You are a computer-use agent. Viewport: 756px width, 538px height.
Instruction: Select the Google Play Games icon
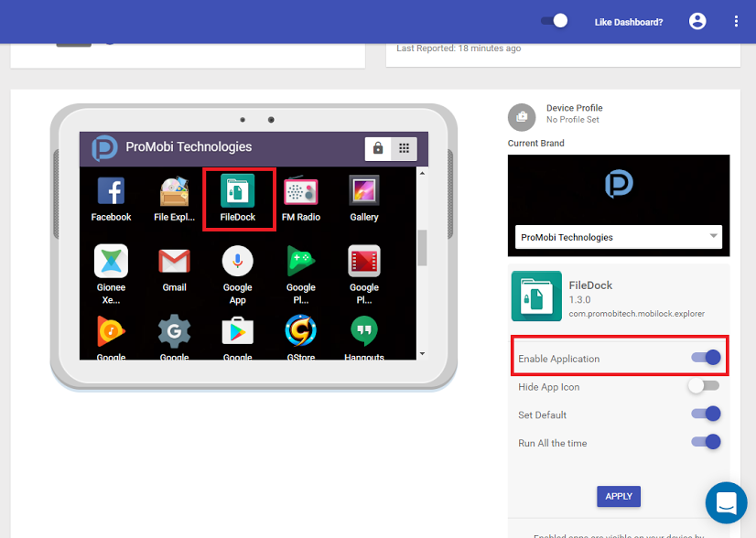(x=301, y=261)
